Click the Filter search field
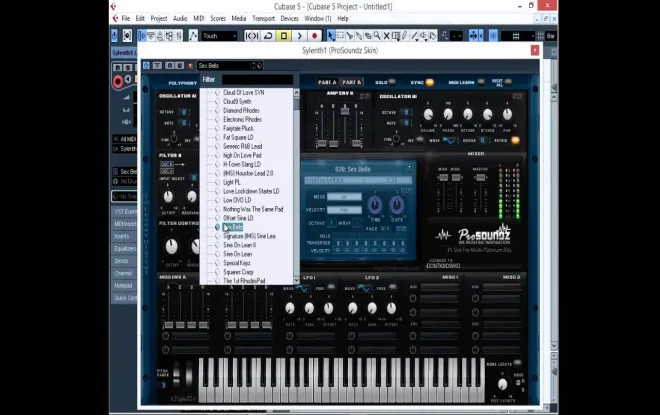Viewport: 660px width, 415px height. click(x=257, y=80)
